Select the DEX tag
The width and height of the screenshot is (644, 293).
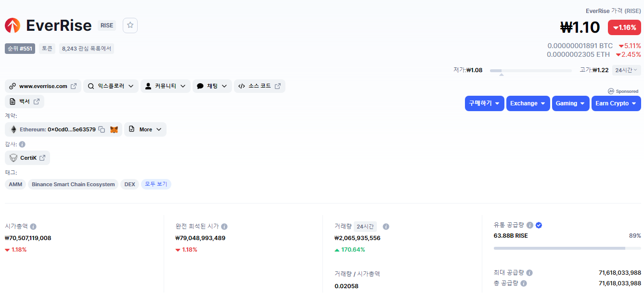coord(129,184)
